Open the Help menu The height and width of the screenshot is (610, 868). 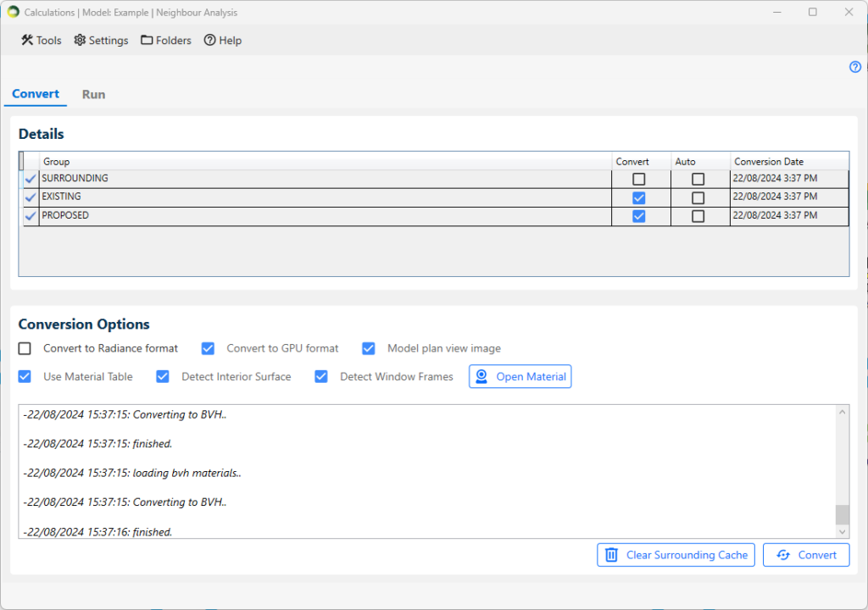tap(223, 41)
